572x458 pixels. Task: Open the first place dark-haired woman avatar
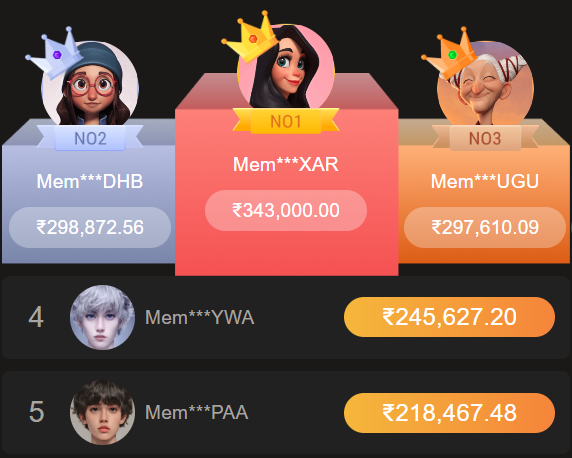[286, 68]
